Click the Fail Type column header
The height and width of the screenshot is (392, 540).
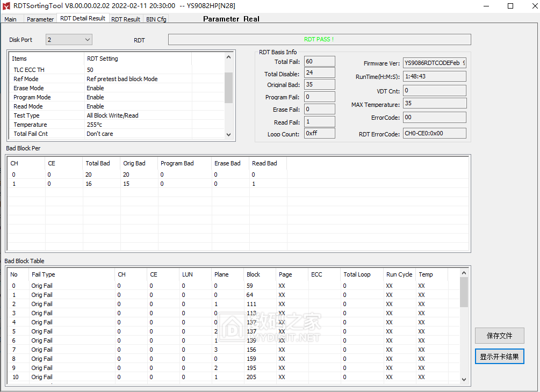[x=43, y=274]
